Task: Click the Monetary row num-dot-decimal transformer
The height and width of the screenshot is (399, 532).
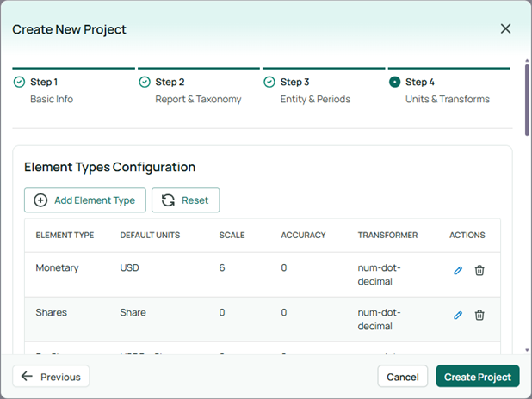Action: [379, 274]
